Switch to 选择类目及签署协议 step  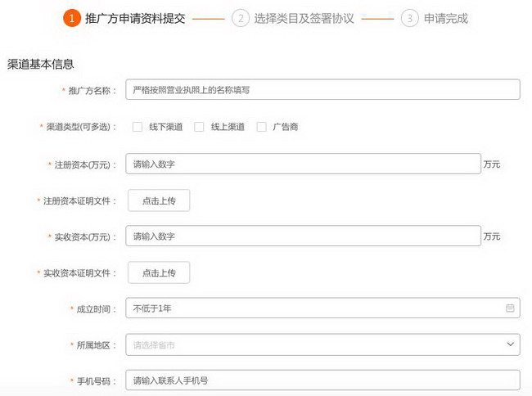(x=304, y=18)
